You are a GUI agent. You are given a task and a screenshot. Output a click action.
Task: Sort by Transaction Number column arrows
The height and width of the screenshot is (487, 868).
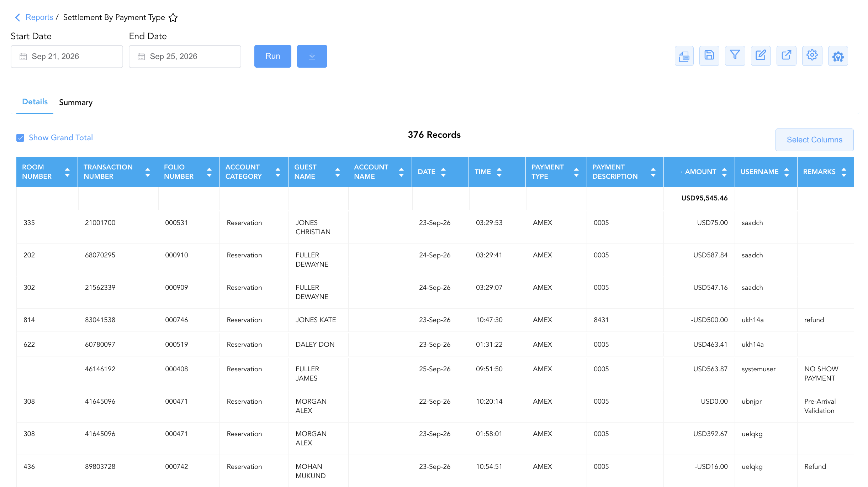pyautogui.click(x=148, y=172)
